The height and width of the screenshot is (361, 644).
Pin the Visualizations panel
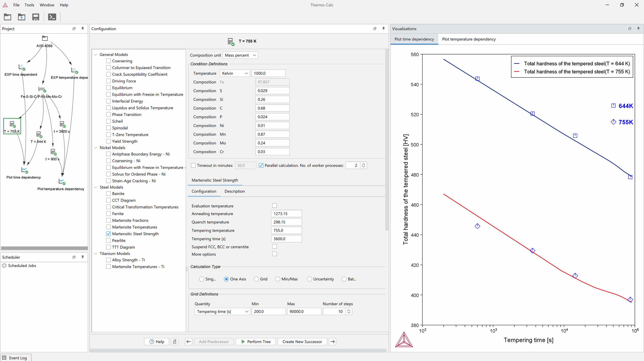(x=638, y=29)
